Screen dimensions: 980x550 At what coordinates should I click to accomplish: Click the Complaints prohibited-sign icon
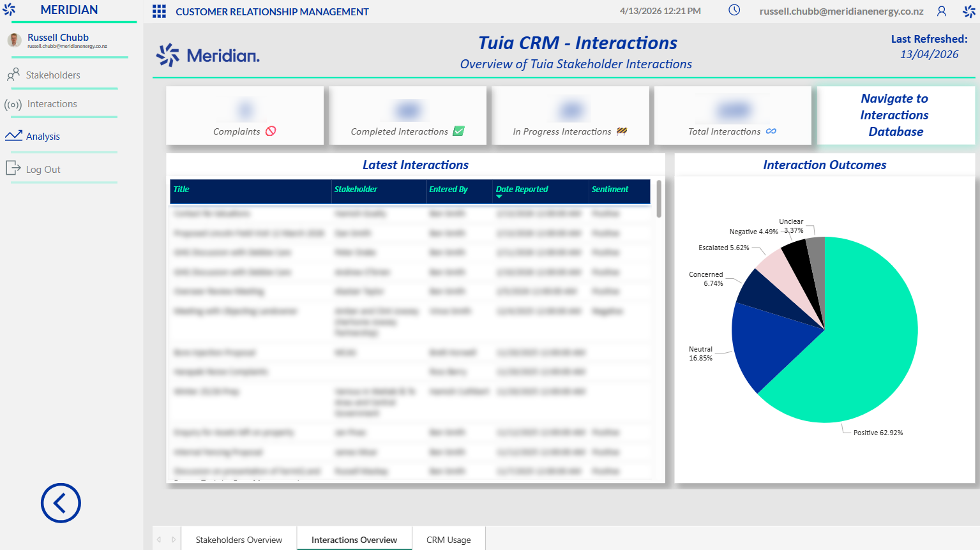click(271, 131)
